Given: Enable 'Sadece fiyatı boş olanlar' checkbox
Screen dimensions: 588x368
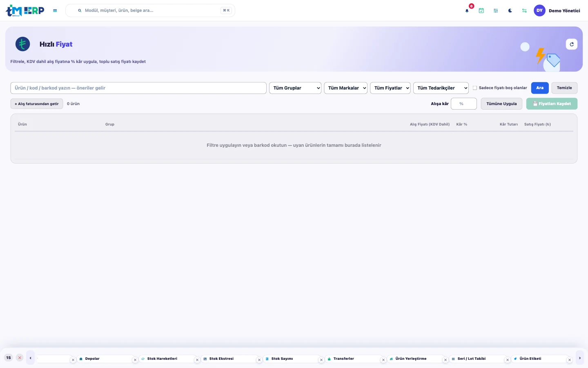Looking at the screenshot, I should tap(475, 88).
